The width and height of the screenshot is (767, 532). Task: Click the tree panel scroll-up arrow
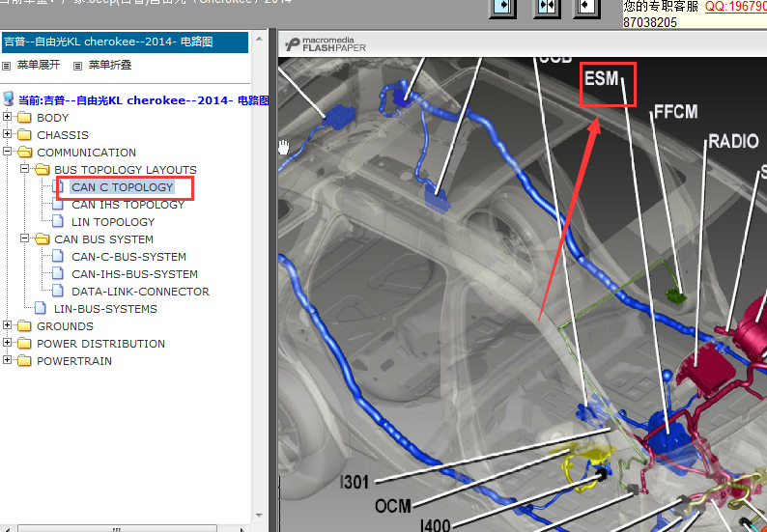click(x=259, y=39)
